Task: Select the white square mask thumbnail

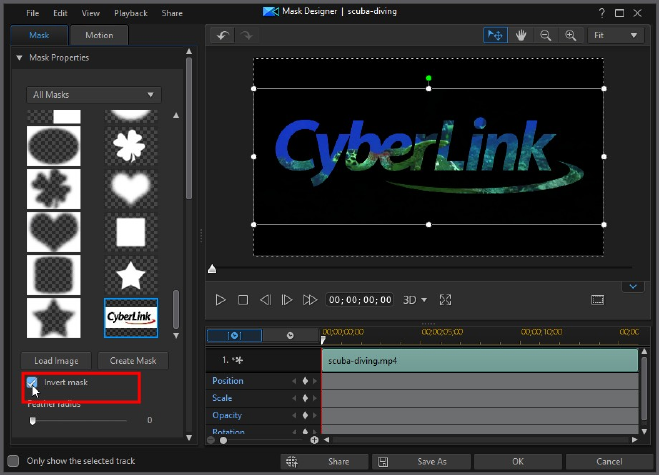Action: point(131,232)
